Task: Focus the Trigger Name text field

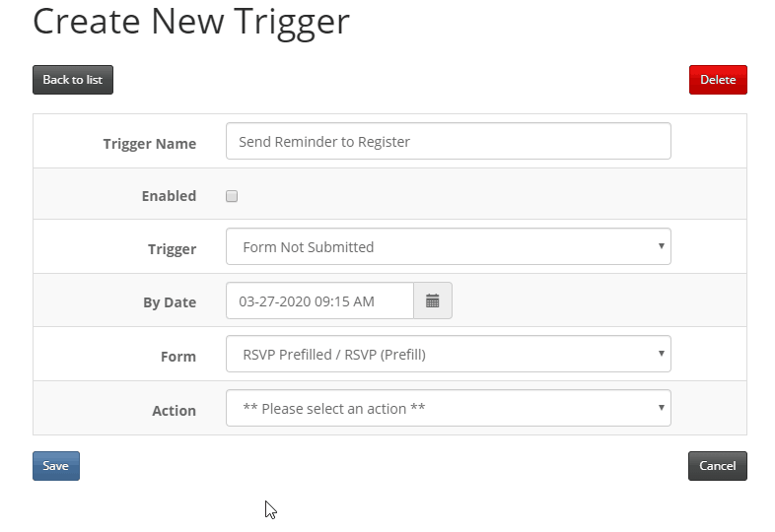Action: click(449, 141)
